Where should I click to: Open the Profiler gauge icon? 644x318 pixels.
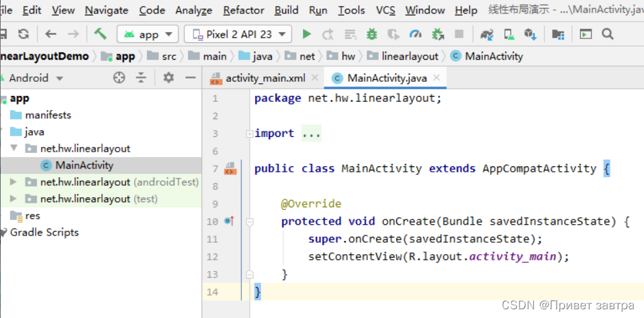click(416, 34)
